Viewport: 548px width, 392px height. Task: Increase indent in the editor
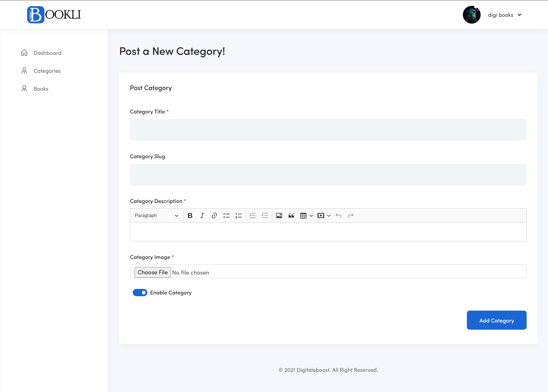click(x=265, y=216)
